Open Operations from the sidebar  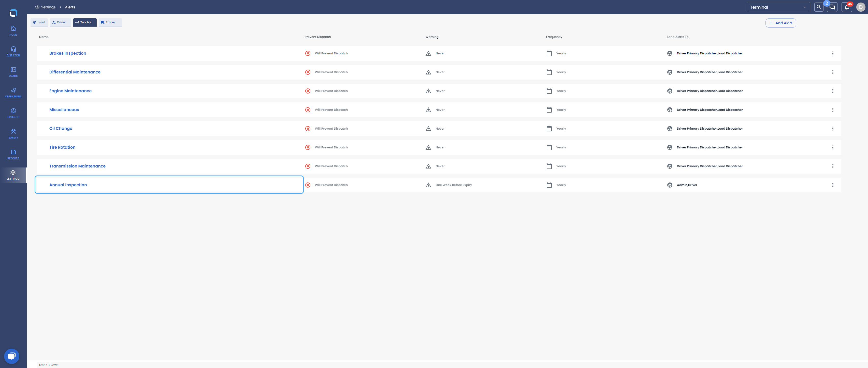click(x=13, y=92)
